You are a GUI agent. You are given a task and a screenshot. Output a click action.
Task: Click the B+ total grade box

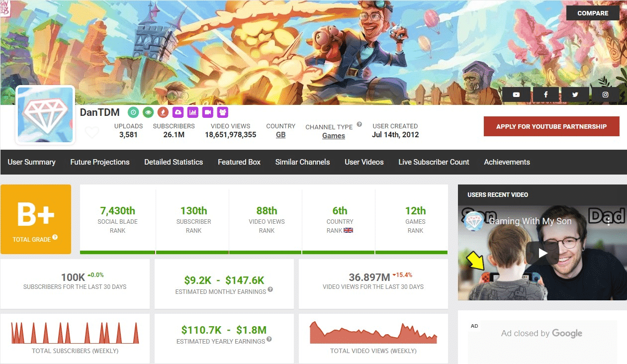click(36, 219)
